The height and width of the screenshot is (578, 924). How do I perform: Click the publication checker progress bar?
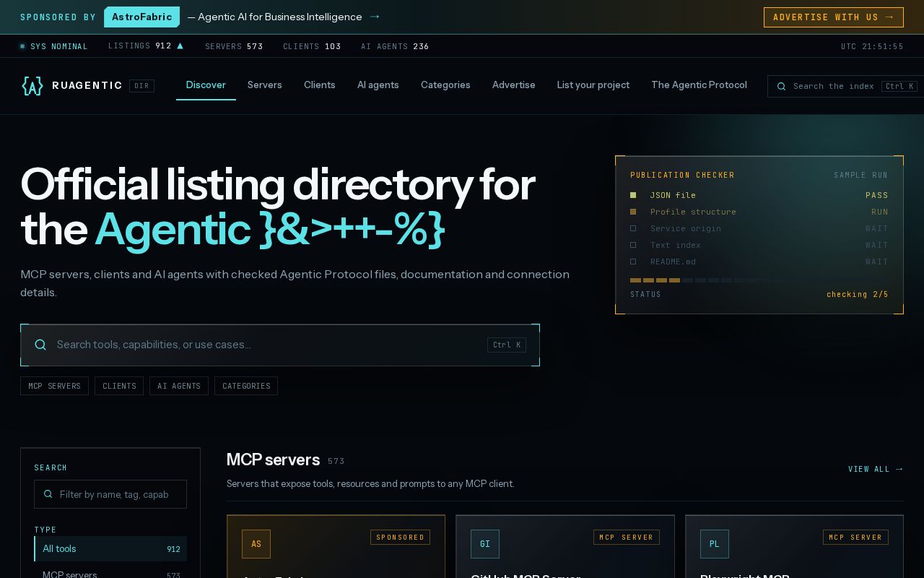(x=759, y=280)
